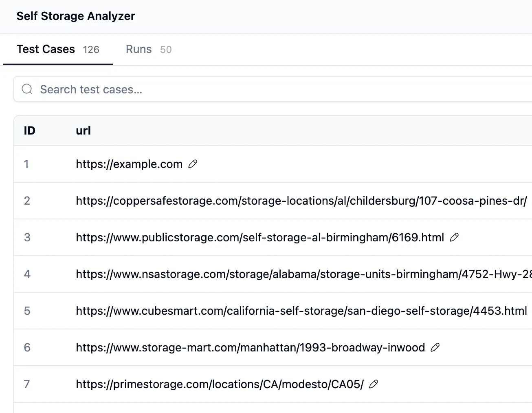The height and width of the screenshot is (413, 532).
Task: Click the ID column header
Action: (30, 130)
